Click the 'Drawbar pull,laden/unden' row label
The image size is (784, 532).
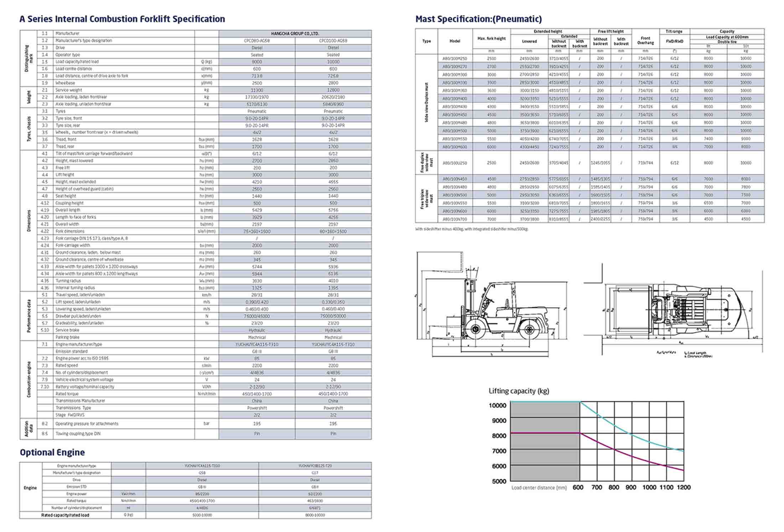pyautogui.click(x=78, y=316)
